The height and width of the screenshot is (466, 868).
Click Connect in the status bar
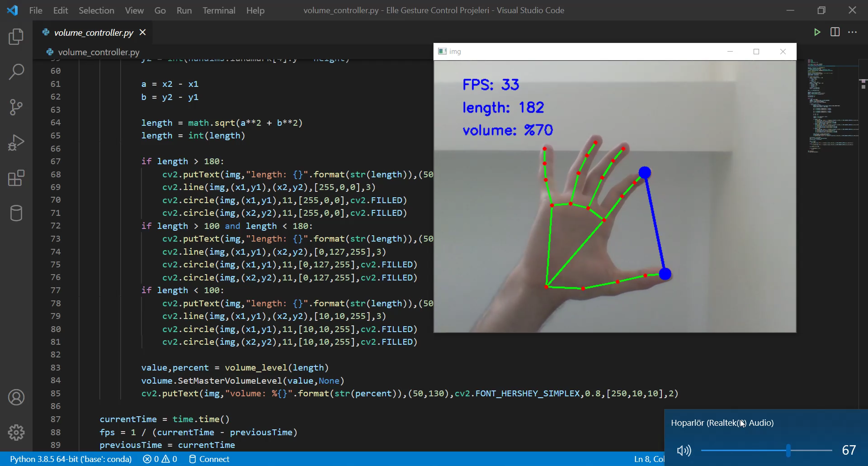(x=209, y=459)
